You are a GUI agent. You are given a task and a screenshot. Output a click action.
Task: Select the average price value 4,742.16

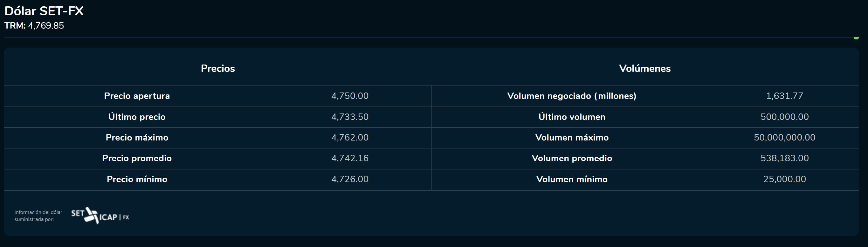tap(350, 158)
